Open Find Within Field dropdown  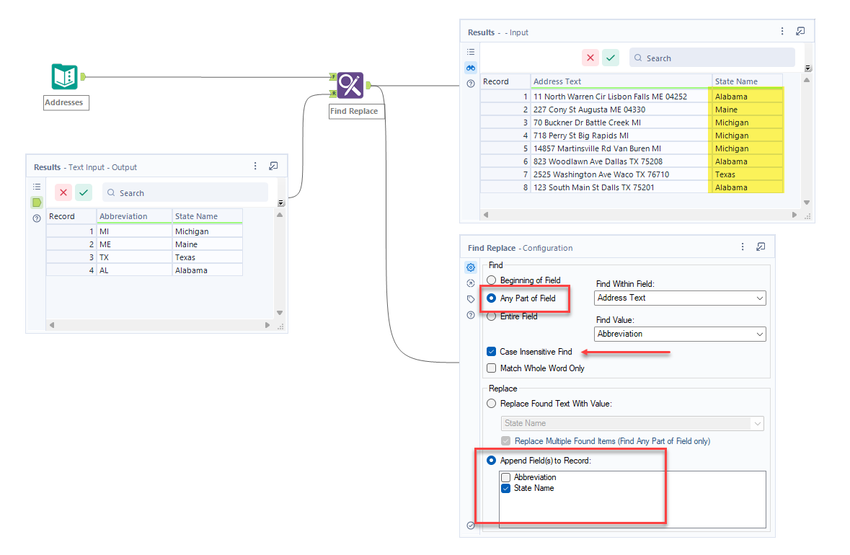[x=680, y=298]
